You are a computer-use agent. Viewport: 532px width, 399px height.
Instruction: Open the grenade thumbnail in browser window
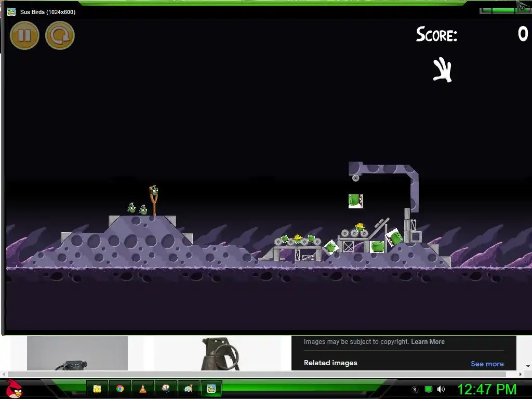click(x=217, y=353)
